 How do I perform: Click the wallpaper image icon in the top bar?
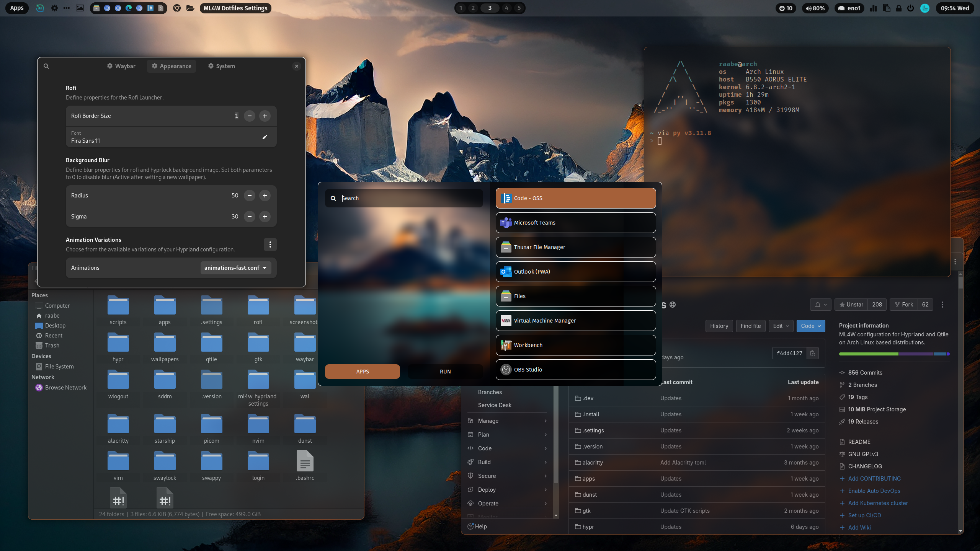coord(80,8)
